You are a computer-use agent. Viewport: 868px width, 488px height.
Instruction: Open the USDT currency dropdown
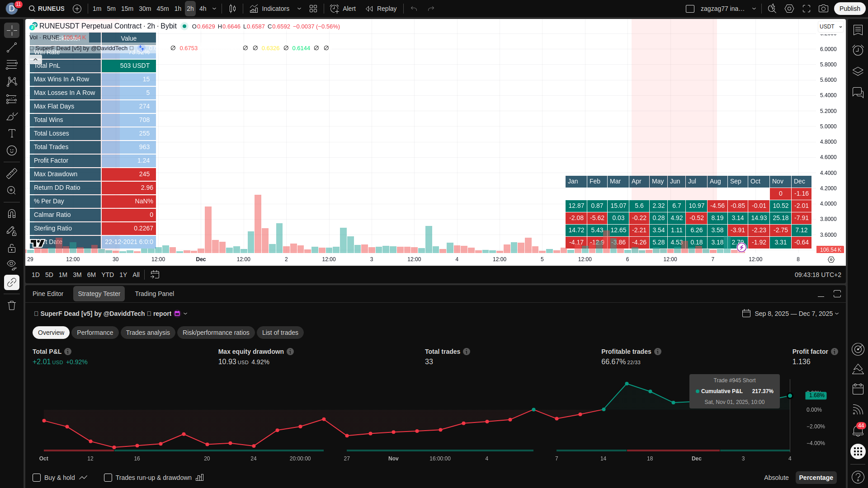(831, 27)
